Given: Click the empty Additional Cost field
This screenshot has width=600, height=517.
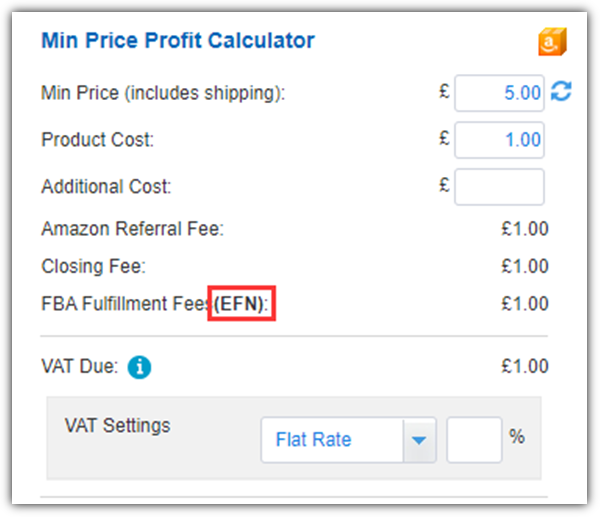Looking at the screenshot, I should 499,187.
